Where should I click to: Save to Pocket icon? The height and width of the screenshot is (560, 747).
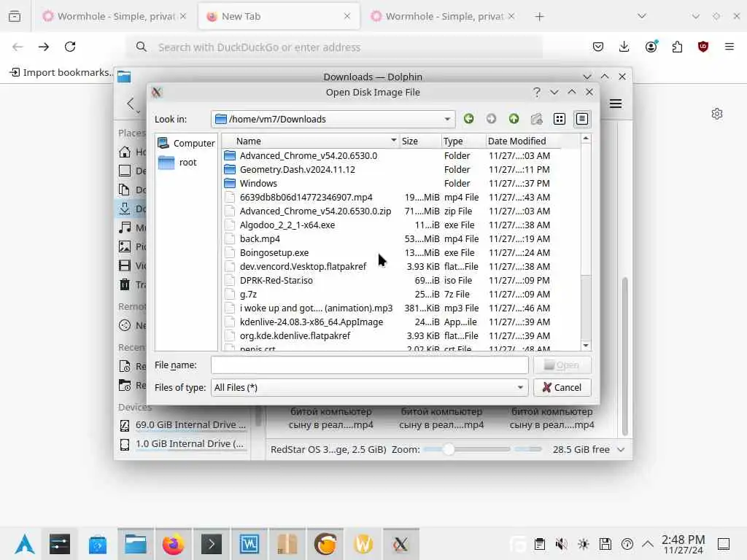click(x=598, y=47)
